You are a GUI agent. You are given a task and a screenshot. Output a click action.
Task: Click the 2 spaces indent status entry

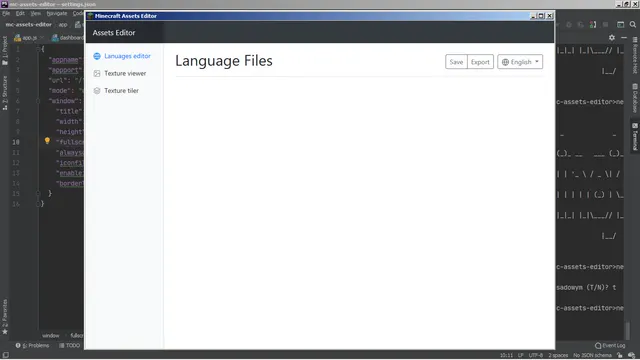pyautogui.click(x=558, y=355)
